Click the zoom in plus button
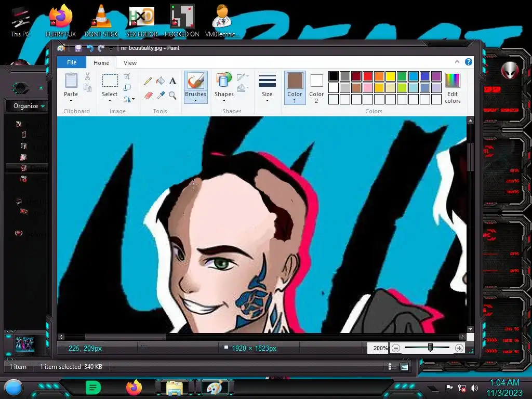The width and height of the screenshot is (532, 399). [x=459, y=348]
